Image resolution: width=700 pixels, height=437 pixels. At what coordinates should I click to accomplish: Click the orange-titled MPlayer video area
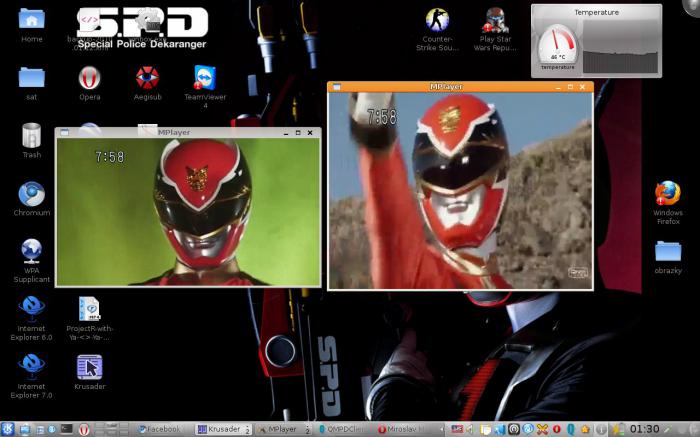click(x=460, y=191)
